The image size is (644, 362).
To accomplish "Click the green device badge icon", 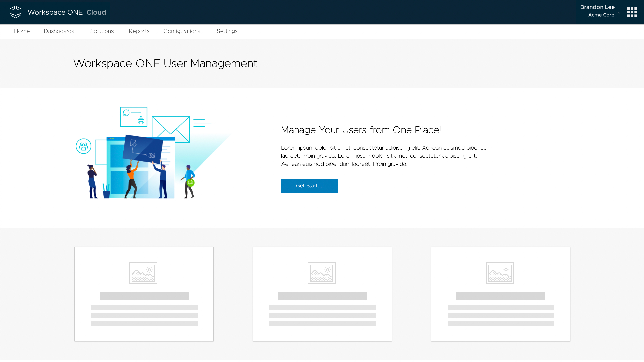I will [x=191, y=183].
